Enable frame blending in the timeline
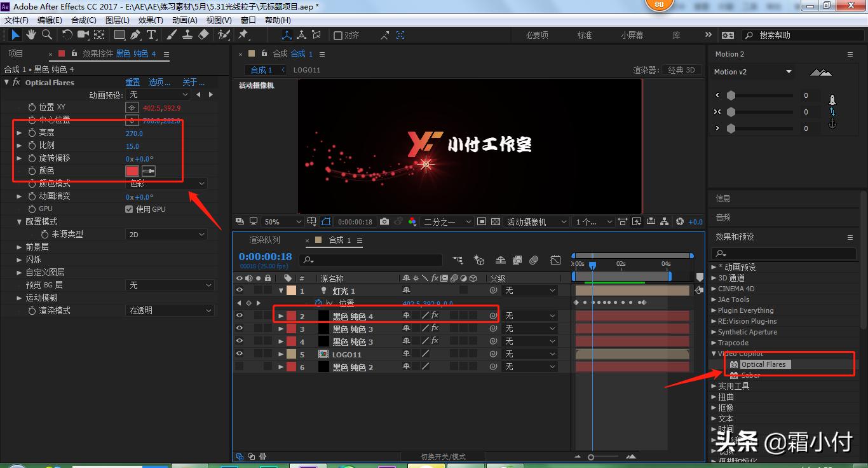 click(x=517, y=261)
